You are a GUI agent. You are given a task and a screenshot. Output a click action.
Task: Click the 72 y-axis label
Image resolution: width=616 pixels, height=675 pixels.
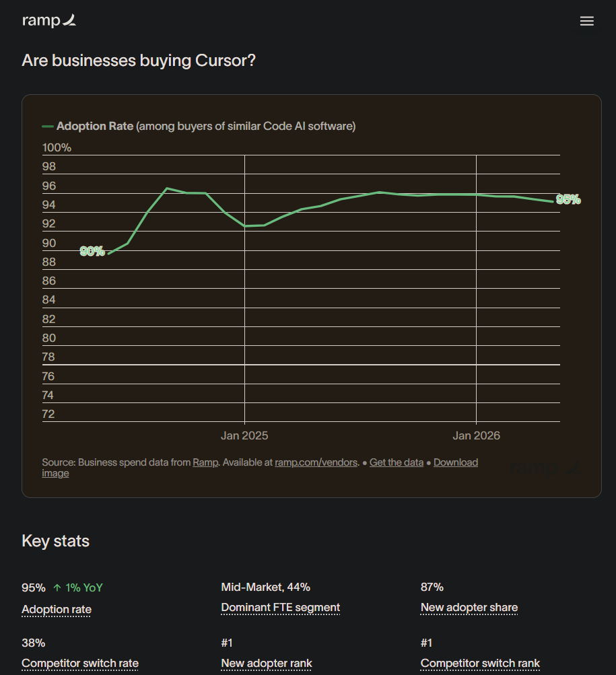[48, 414]
